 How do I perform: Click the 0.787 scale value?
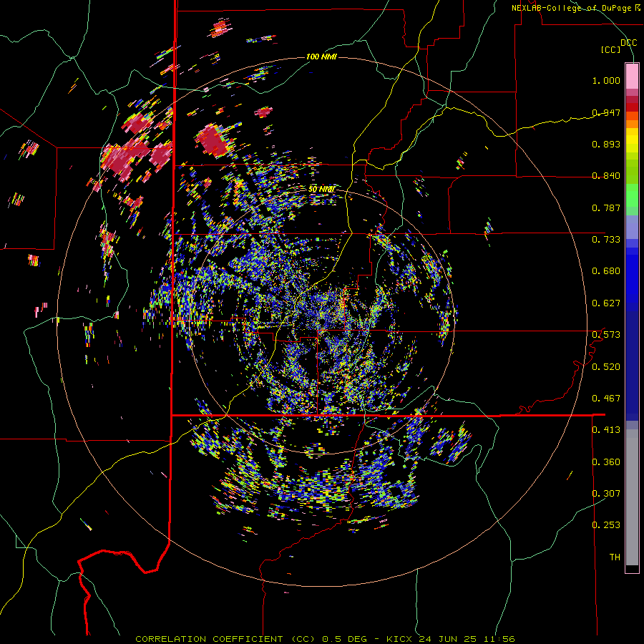click(x=606, y=208)
